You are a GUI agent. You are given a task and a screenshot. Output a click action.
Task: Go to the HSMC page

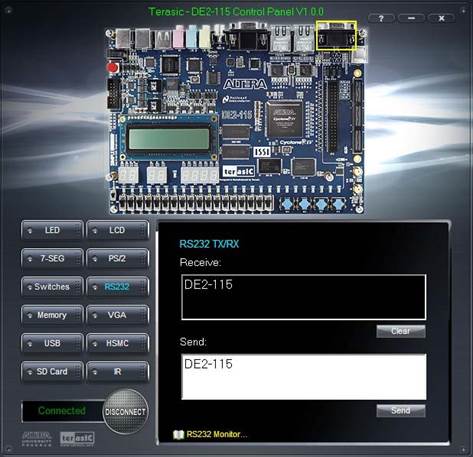[117, 343]
